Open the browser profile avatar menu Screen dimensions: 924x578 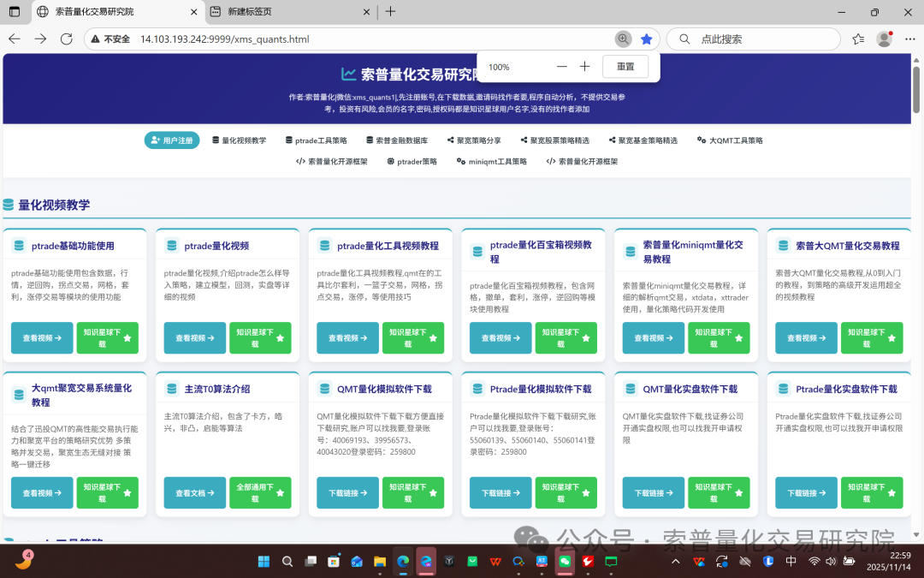tap(884, 39)
